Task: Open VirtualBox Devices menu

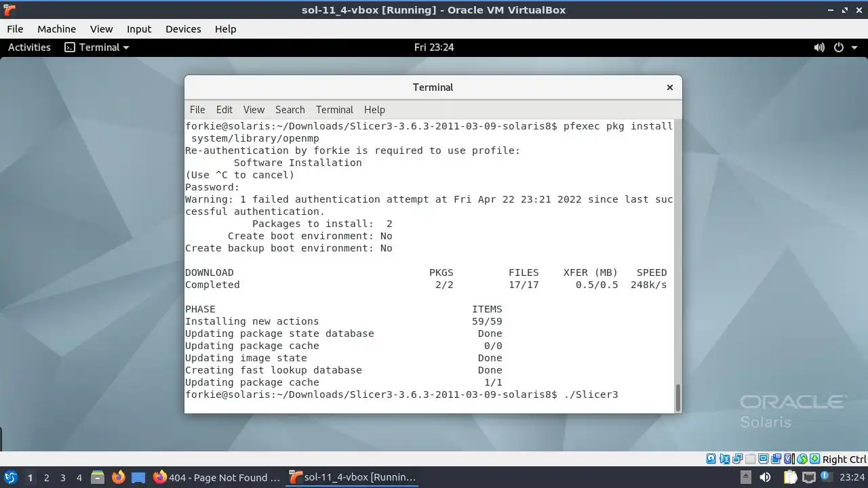Action: (x=183, y=29)
